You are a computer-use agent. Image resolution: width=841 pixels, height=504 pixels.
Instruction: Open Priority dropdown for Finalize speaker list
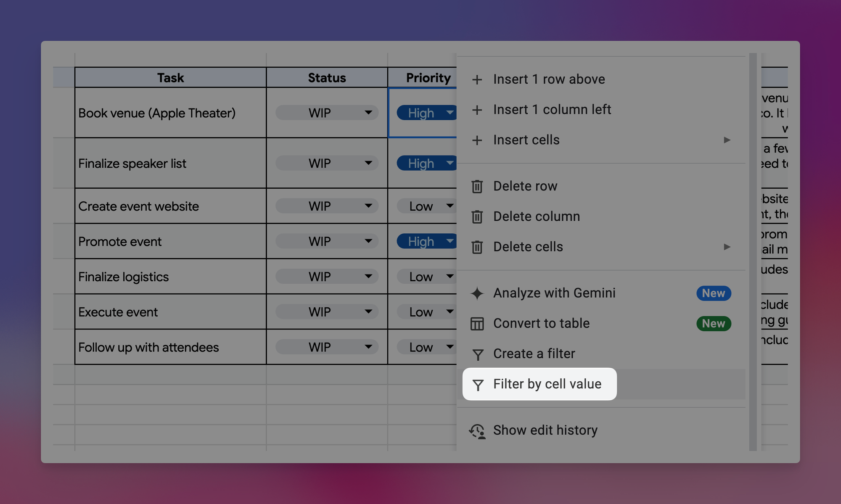450,163
